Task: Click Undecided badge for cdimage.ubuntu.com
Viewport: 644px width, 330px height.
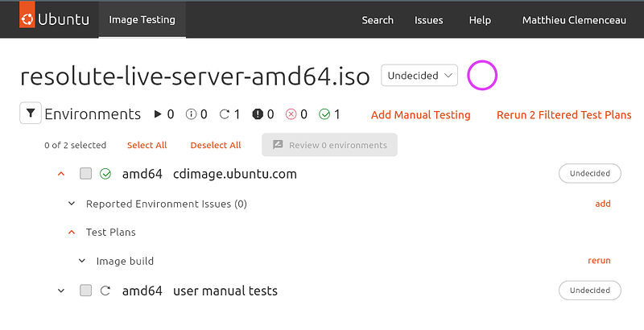Action: tap(590, 174)
